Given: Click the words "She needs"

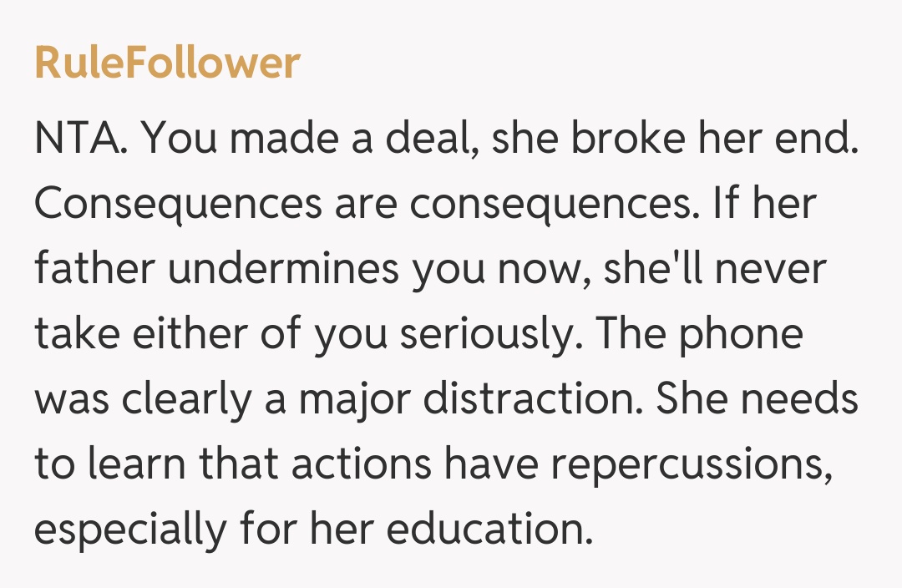Looking at the screenshot, I should click(x=756, y=401).
